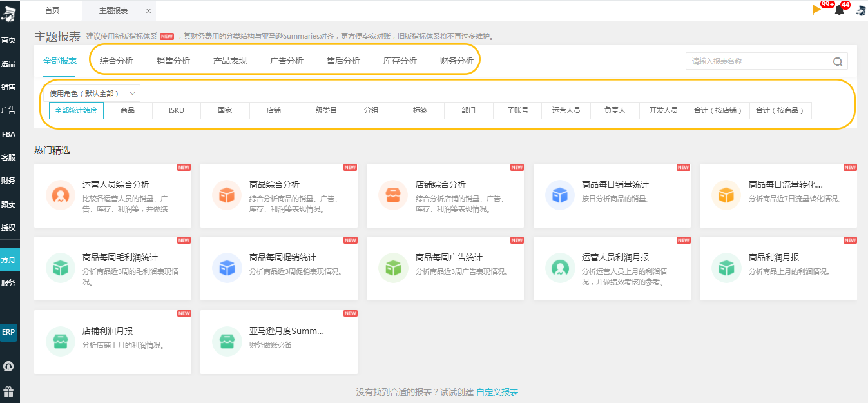This screenshot has width=868, height=403.
Task: Click the gift icon in the sidebar
Action: click(8, 391)
